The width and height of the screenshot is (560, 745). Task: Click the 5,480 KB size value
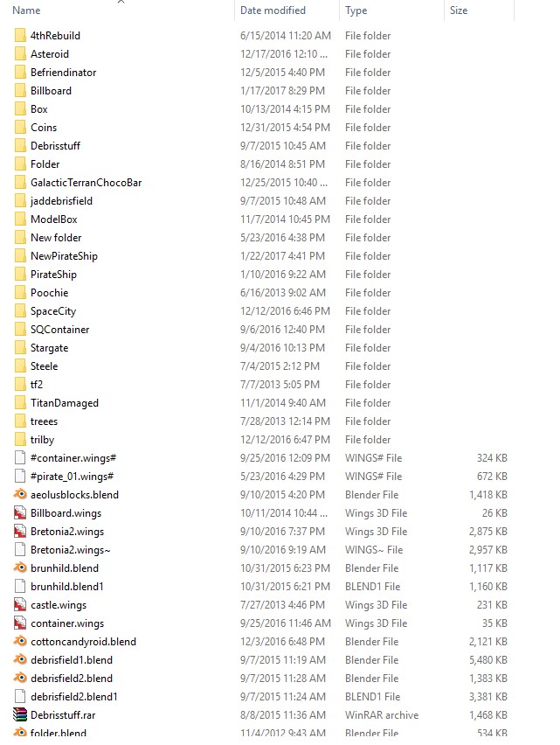(x=487, y=660)
